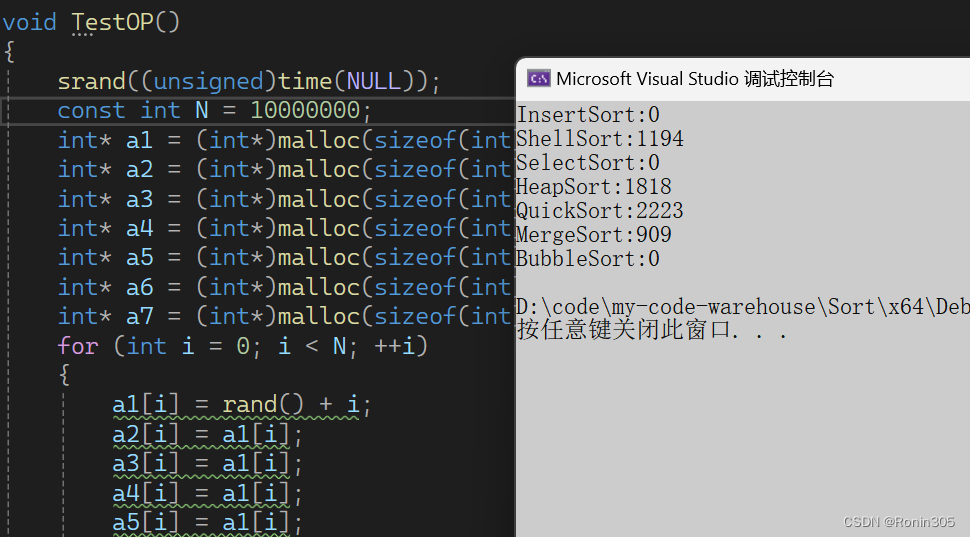
Task: Click the SelectSort:0 output line
Action: (x=588, y=163)
